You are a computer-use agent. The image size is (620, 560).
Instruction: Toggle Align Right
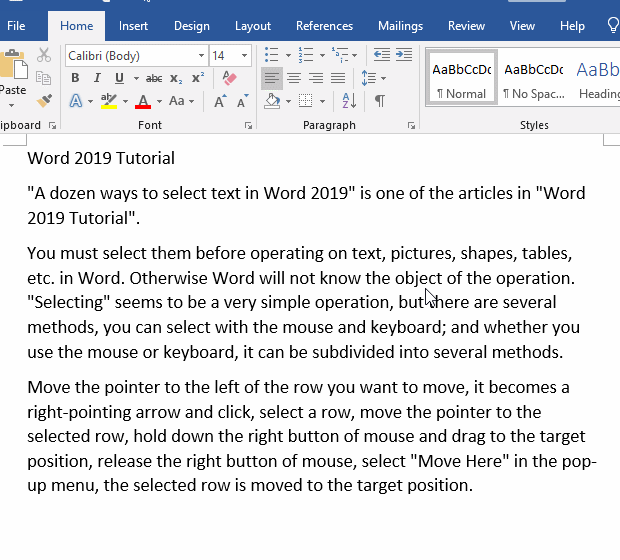[x=316, y=78]
